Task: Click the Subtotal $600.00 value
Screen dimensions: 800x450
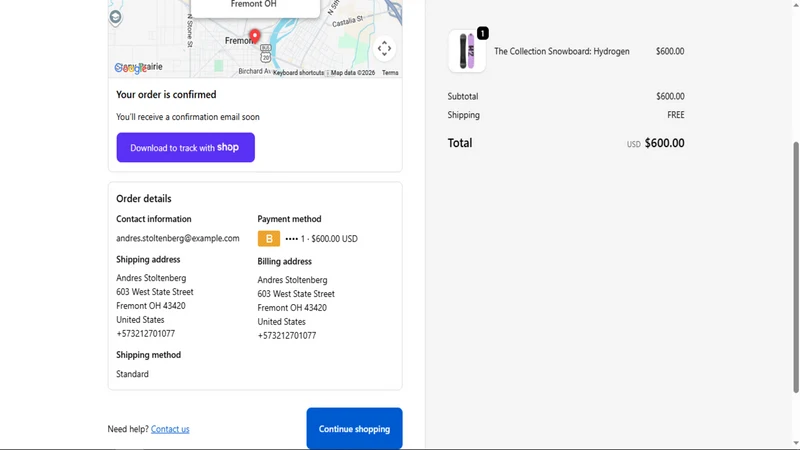Action: [x=670, y=96]
